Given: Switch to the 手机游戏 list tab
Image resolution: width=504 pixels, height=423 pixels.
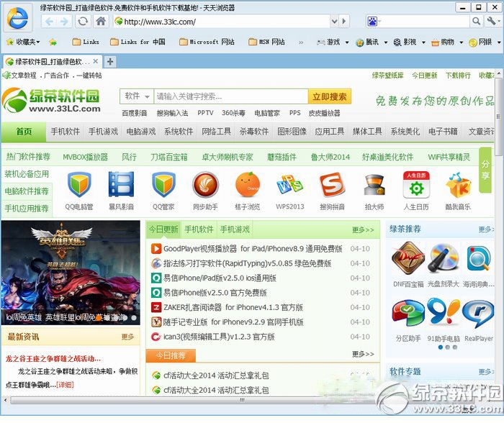Looking at the screenshot, I should (x=235, y=229).
